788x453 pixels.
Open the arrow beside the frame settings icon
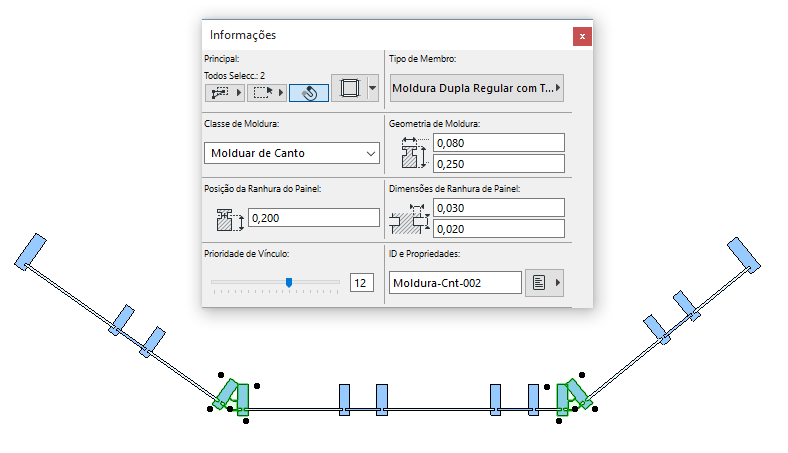[x=373, y=89]
